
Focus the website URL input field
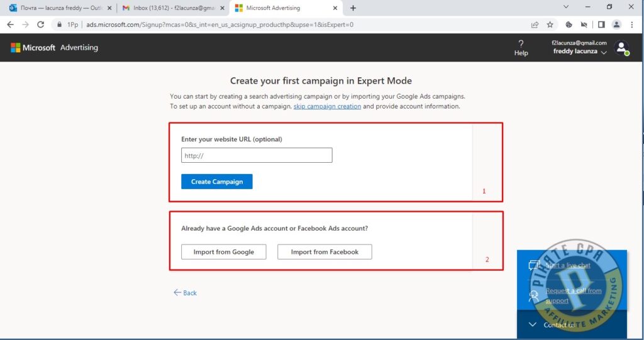coord(257,155)
